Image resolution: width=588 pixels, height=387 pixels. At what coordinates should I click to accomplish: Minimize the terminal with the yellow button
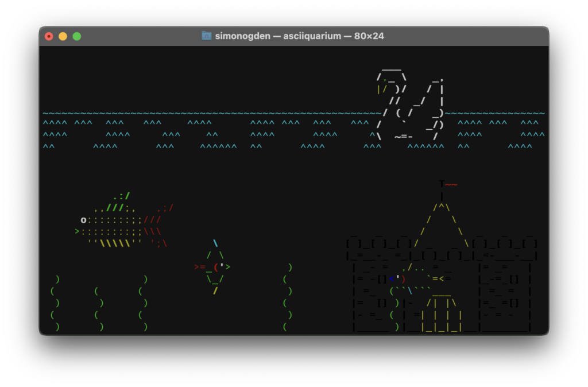(63, 36)
